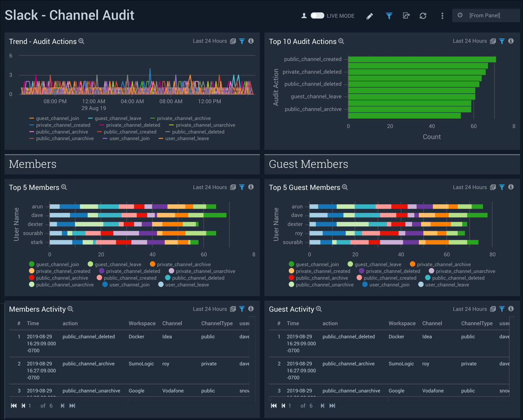Go to the last page of Members Activity results
Screen dimensions: 523x420
pos(72,406)
